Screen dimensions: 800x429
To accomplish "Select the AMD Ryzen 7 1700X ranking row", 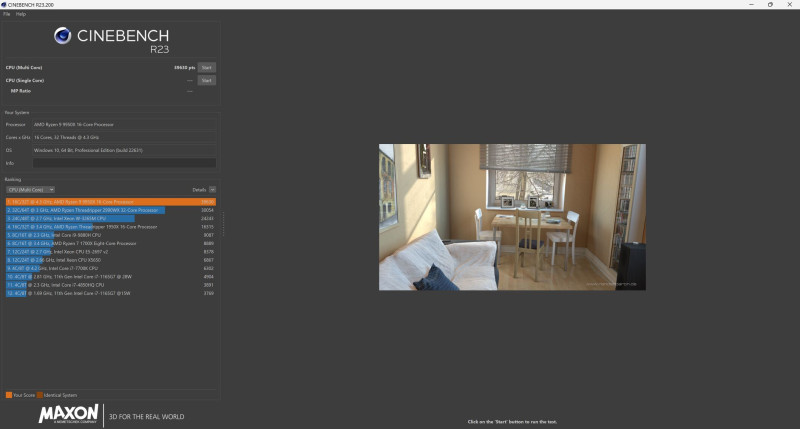I will click(x=111, y=243).
